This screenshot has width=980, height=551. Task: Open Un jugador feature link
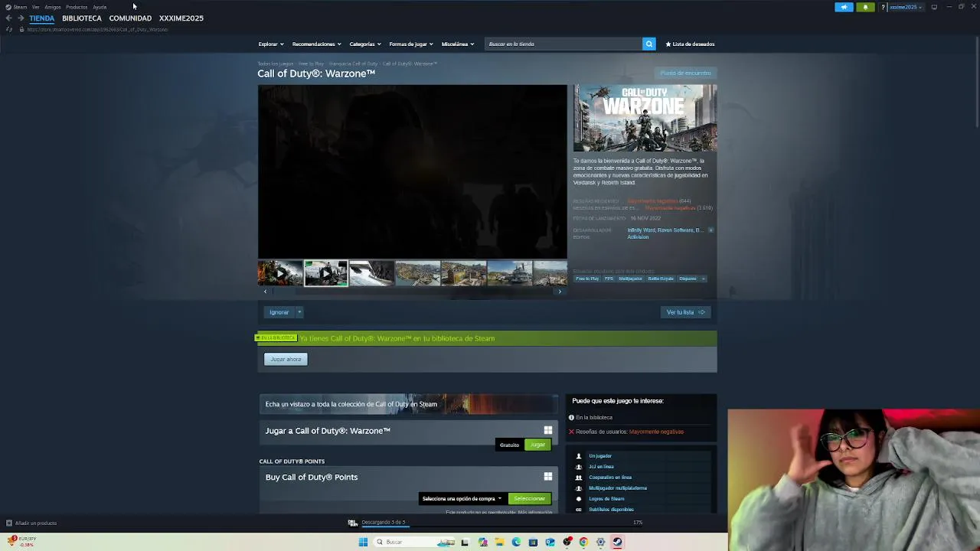600,456
